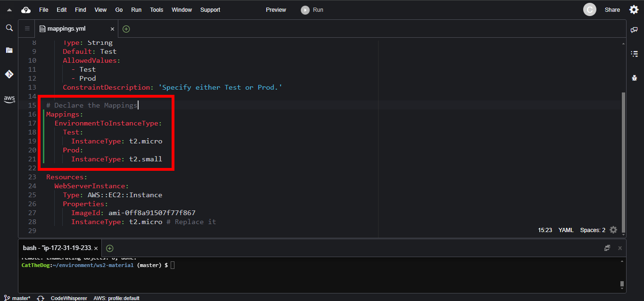Open the Source Control git panel
Screen dimensions: 644x301
click(9, 75)
